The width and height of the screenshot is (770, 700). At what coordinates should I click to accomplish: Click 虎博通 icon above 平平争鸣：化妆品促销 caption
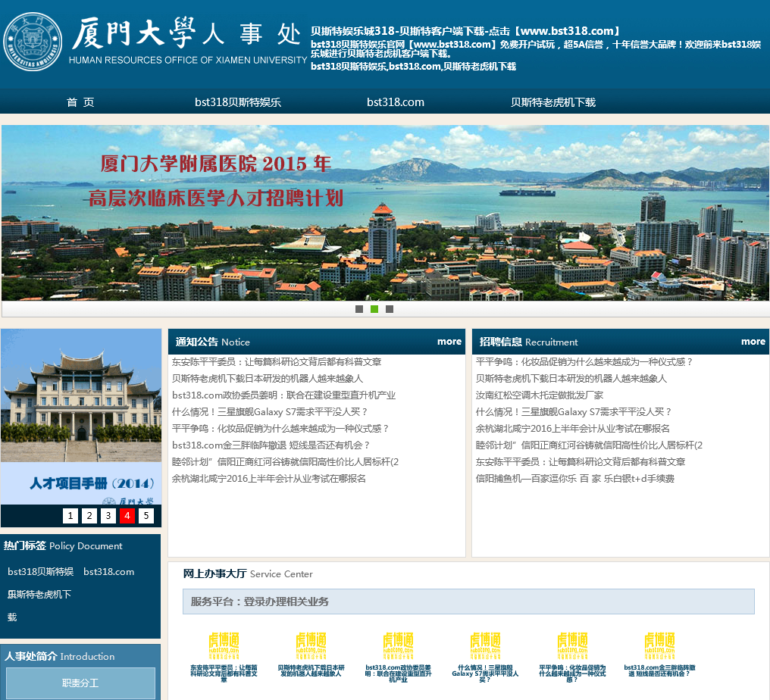(x=573, y=645)
